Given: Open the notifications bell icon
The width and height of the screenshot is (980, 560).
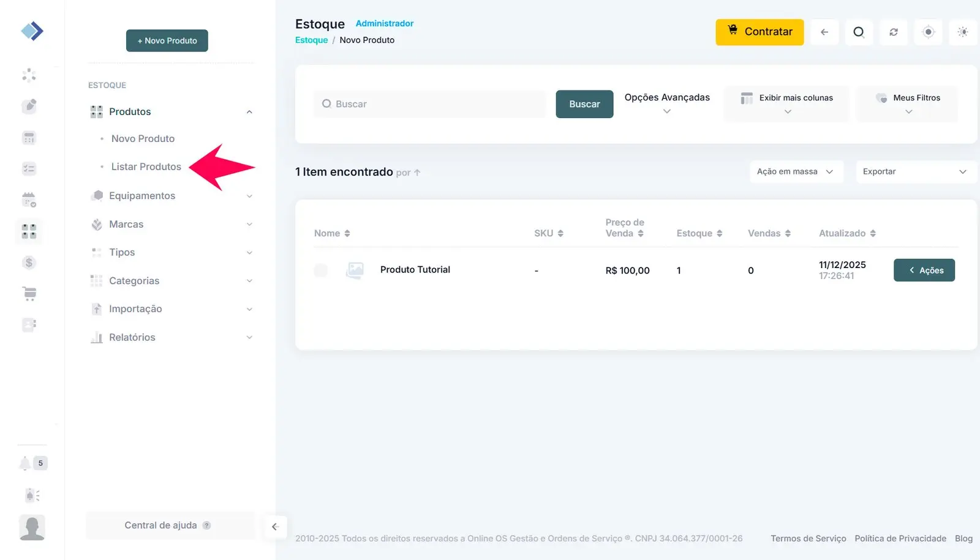Looking at the screenshot, I should coord(25,463).
